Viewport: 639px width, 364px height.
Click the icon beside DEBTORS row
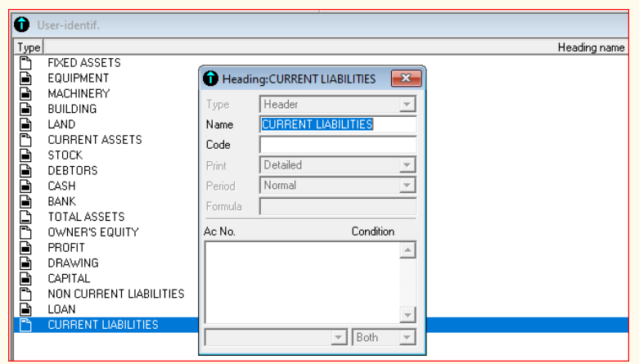25,171
